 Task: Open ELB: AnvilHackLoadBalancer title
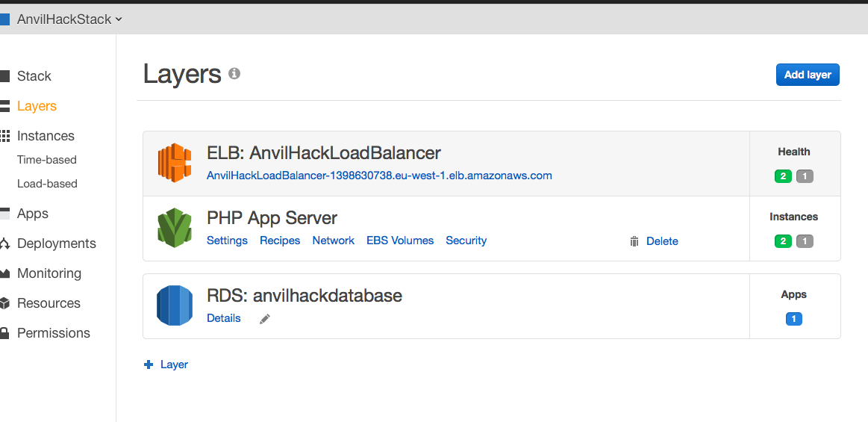[x=324, y=152]
